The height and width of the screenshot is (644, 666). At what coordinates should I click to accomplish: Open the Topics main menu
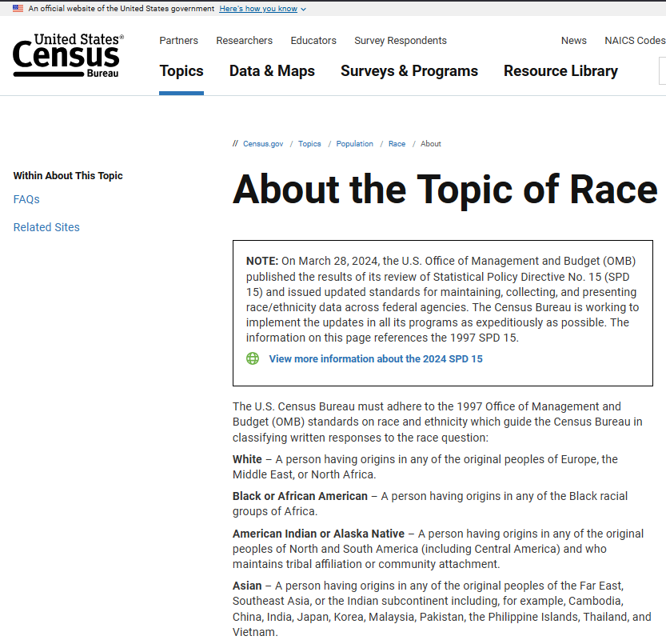click(x=181, y=70)
